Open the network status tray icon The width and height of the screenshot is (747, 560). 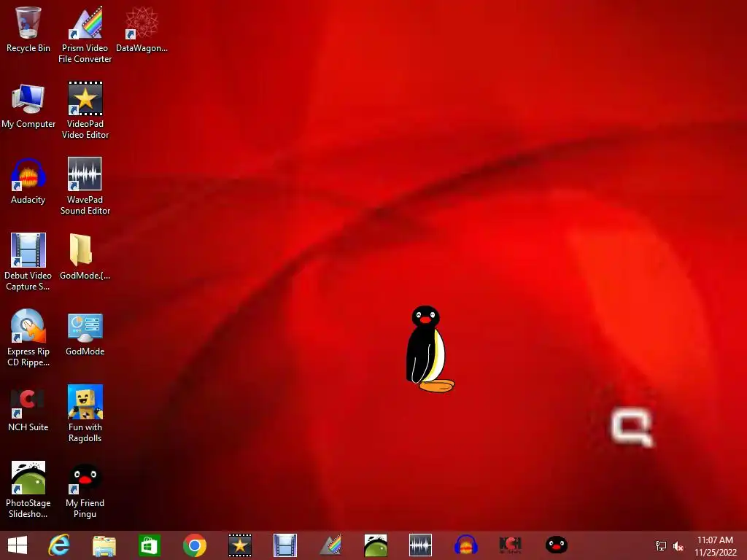[661, 545]
